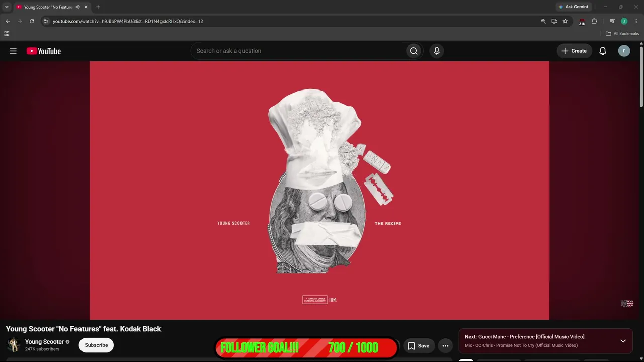This screenshot has height=362, width=644.
Task: Click Ask Gemini button
Action: [x=573, y=7]
